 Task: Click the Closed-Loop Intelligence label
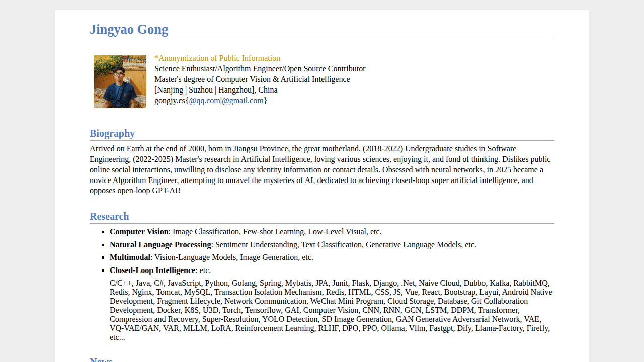point(152,270)
